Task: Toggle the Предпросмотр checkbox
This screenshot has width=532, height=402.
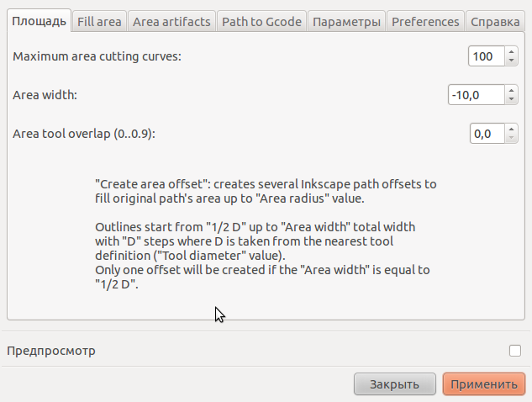Action: pyautogui.click(x=514, y=351)
